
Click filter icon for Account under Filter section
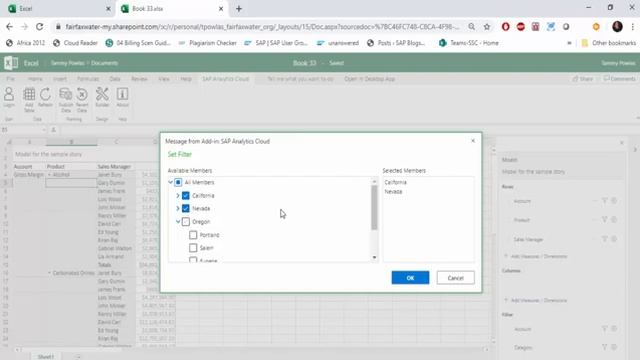(604, 329)
